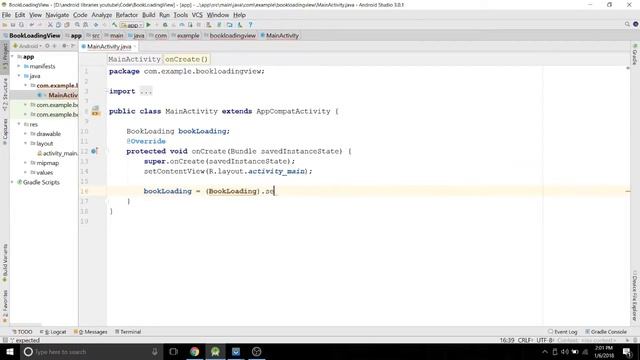Toggle the Device File Explorer tab
This screenshot has height=360, width=640.
[635, 296]
